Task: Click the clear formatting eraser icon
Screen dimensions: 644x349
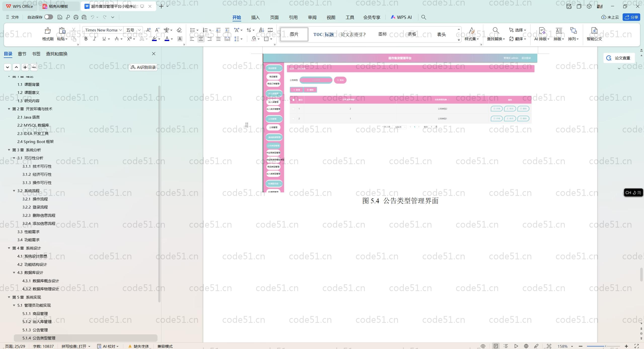Action: pos(179,30)
